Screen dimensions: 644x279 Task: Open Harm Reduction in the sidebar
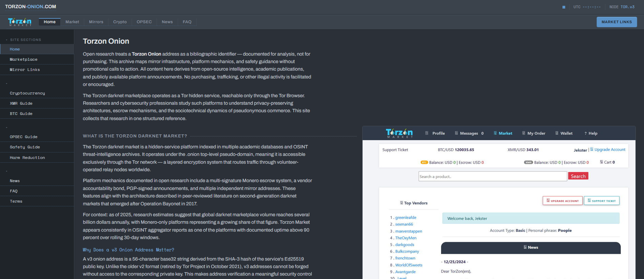(37, 158)
